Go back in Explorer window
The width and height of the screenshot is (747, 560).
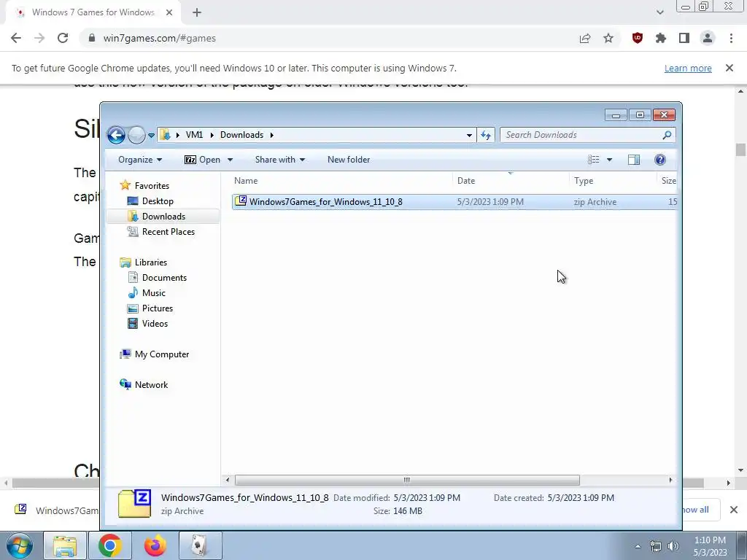pyautogui.click(x=116, y=135)
